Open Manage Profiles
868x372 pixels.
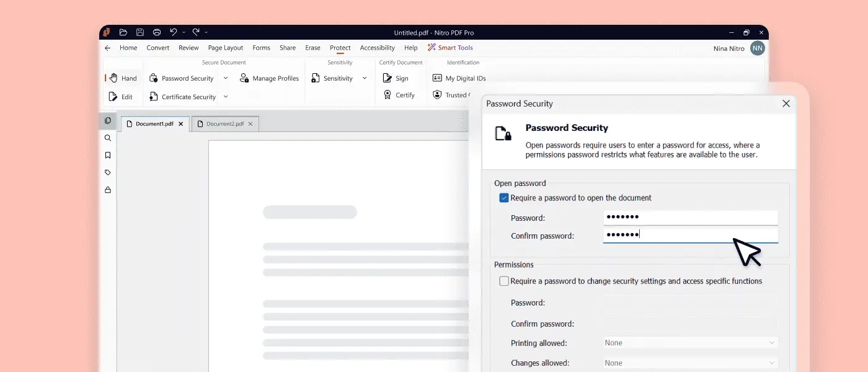270,78
